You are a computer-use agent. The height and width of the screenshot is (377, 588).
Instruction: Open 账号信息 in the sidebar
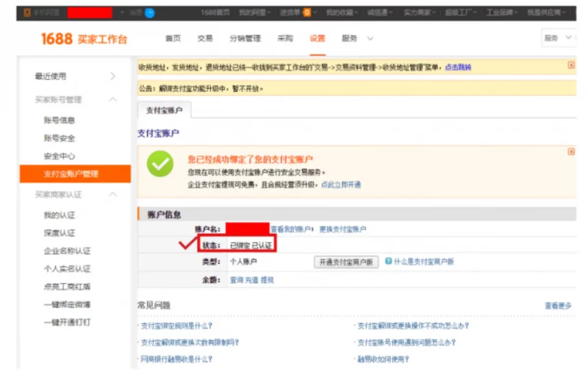coord(59,120)
